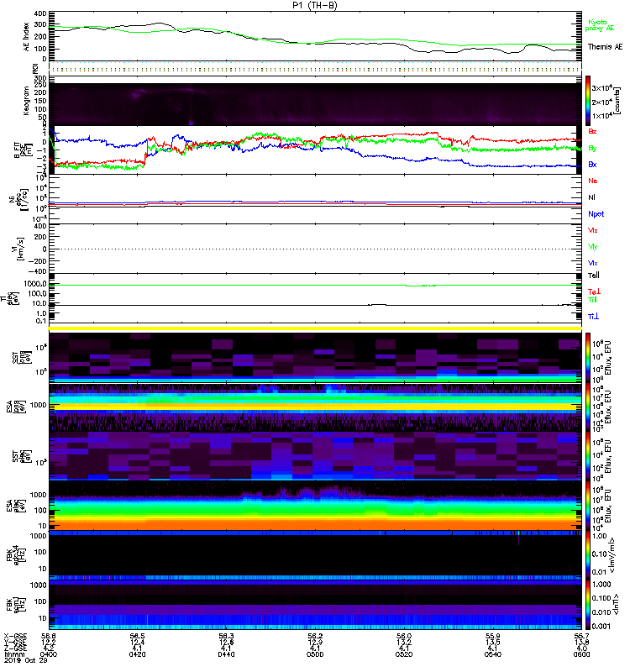
Task: Click the Keogram counts color bar
Action: (x=589, y=101)
